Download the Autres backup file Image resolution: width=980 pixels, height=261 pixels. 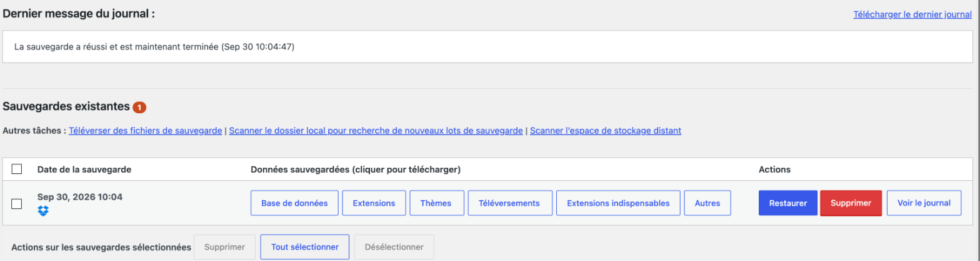click(707, 203)
